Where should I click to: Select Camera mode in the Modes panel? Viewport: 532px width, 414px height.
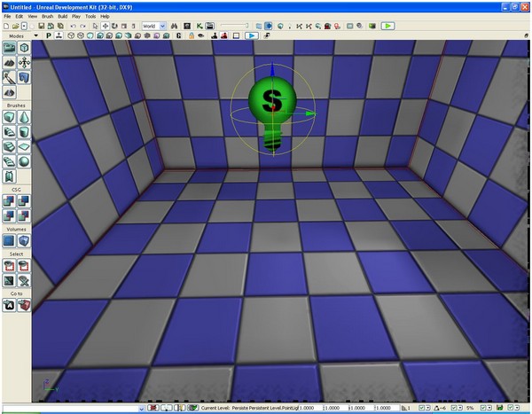(9, 48)
